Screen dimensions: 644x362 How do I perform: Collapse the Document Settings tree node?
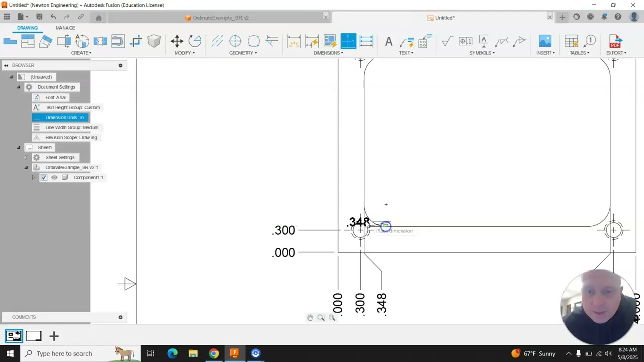[19, 87]
